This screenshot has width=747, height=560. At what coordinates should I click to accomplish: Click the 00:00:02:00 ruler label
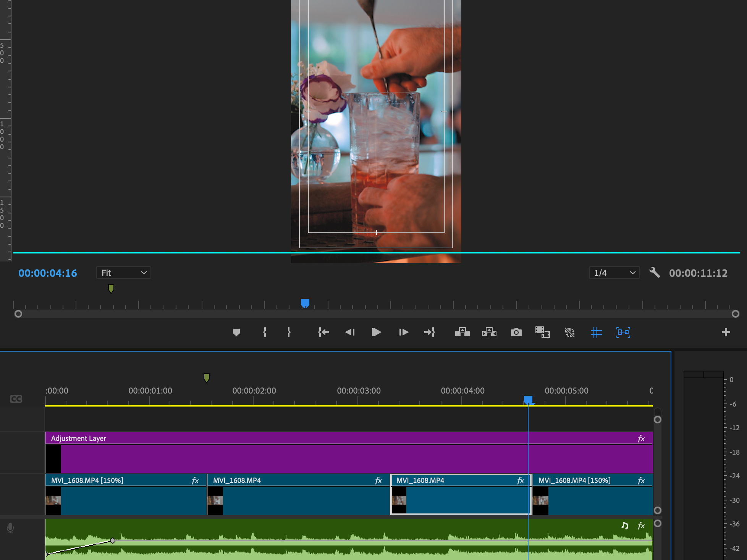254,391
